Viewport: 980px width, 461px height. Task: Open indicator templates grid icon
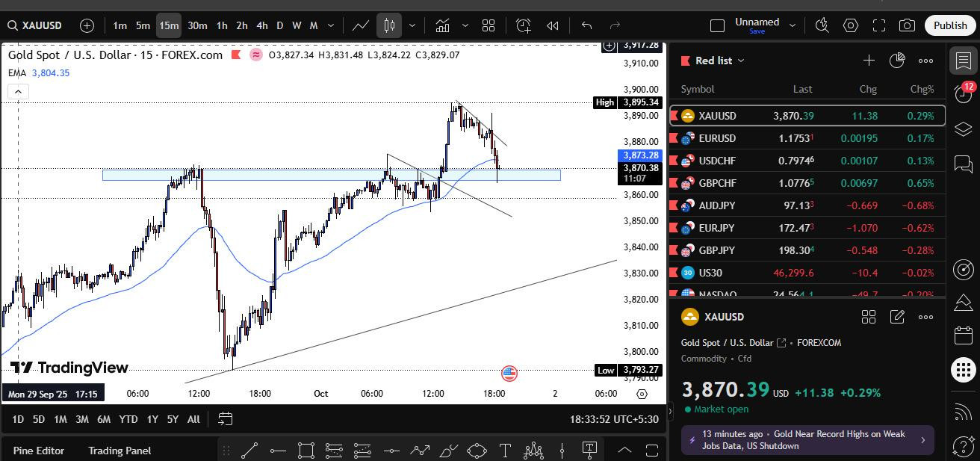tap(489, 25)
